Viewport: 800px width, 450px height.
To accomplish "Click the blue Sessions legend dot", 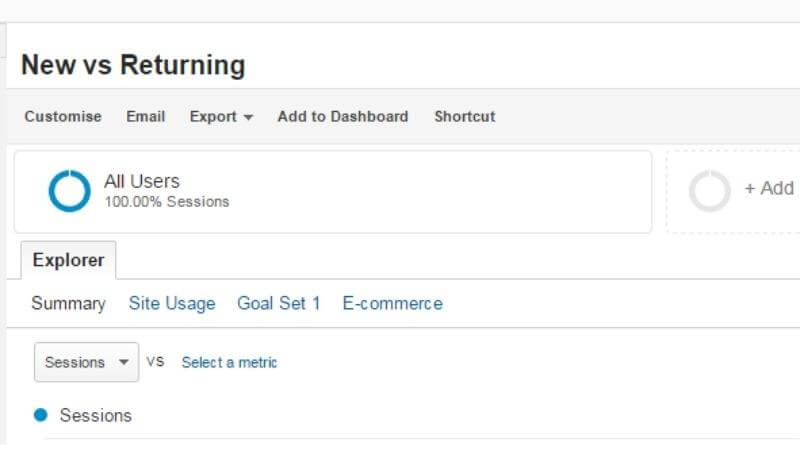I will pyautogui.click(x=41, y=415).
